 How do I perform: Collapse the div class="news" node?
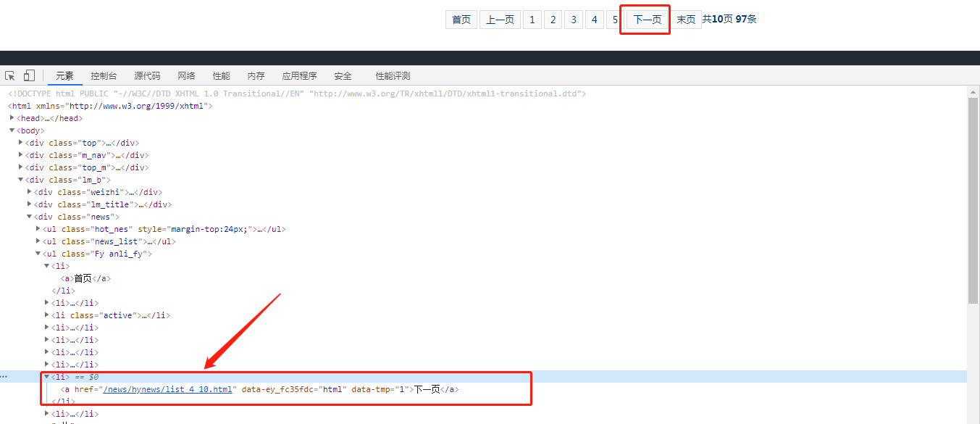pos(30,217)
